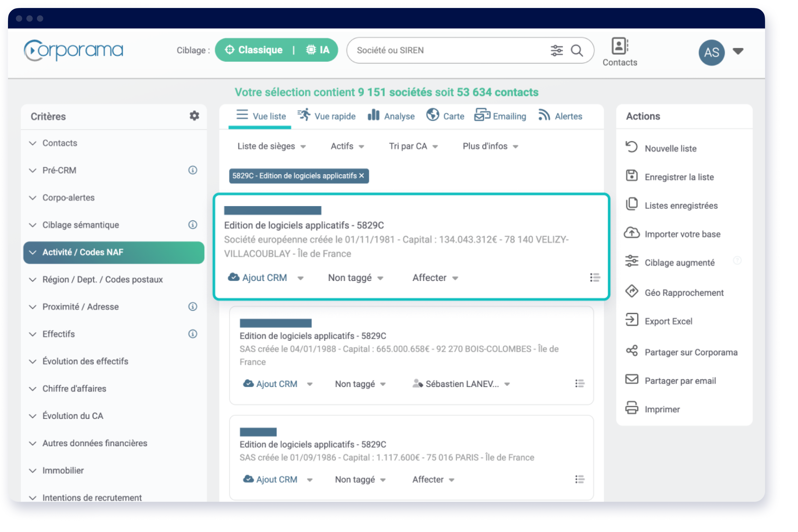Open list menu icon for BOIS-COLOMBES company
This screenshot has height=532, width=798.
pyautogui.click(x=580, y=384)
